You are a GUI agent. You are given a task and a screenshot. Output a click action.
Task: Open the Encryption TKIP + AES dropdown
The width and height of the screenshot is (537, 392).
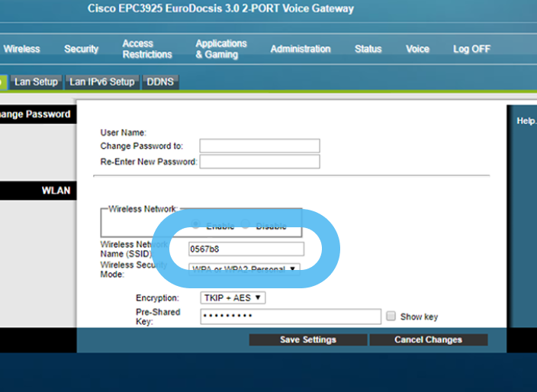(233, 297)
